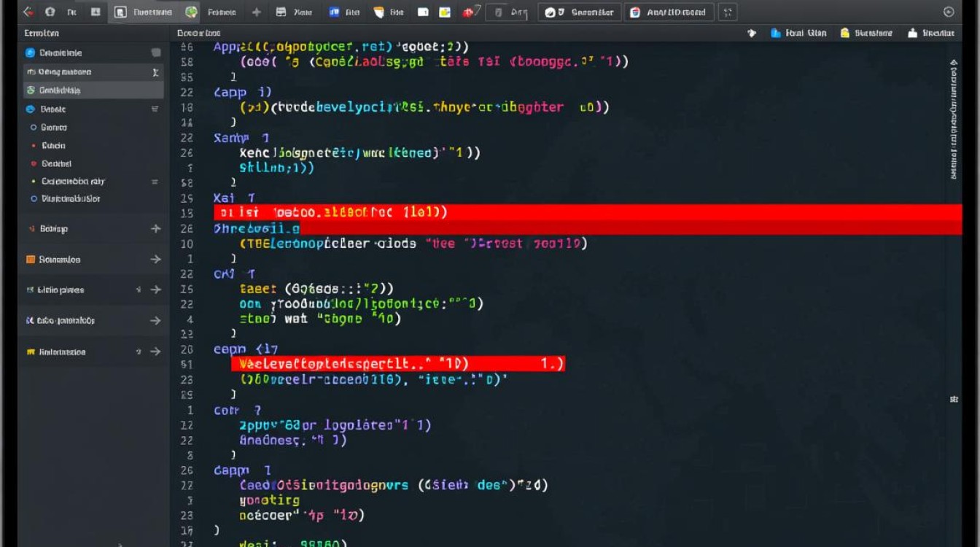This screenshot has height=547, width=980.
Task: Click the outlined button with red-blue cube icon
Action: point(668,12)
